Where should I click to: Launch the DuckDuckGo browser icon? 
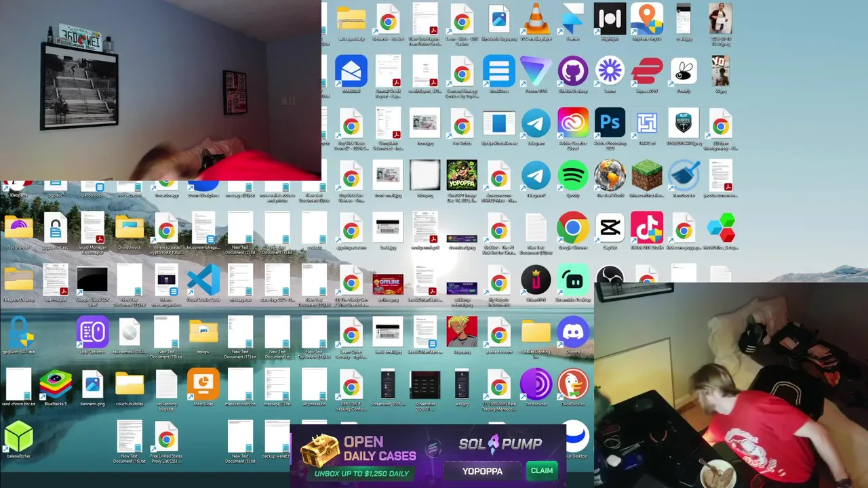[573, 385]
